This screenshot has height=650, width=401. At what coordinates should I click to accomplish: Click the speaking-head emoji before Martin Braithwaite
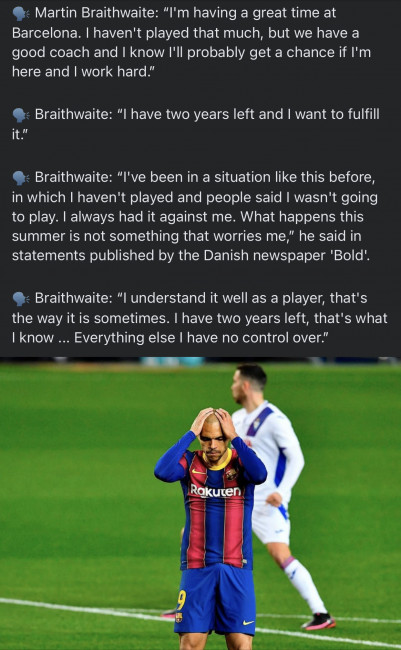click(x=20, y=14)
